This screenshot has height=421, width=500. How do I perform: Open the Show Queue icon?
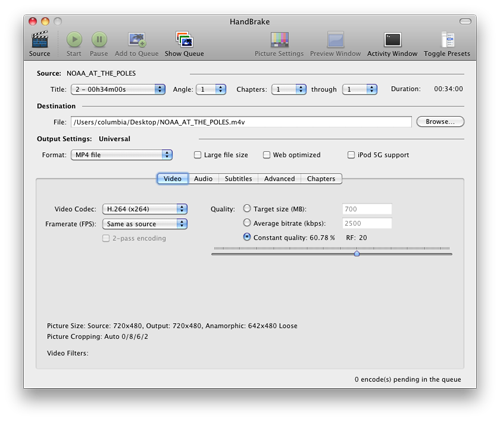point(184,40)
